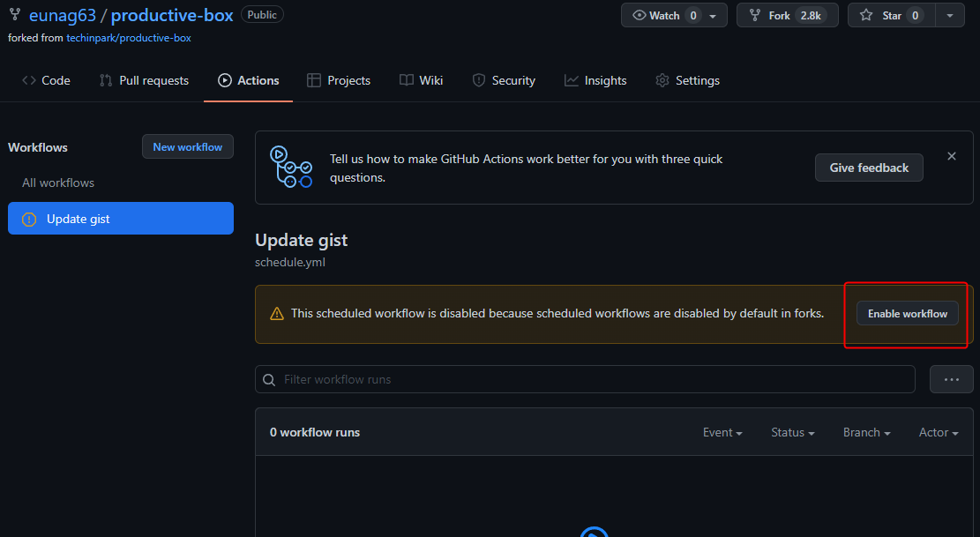Dismiss the feedback banner with X

tap(951, 156)
